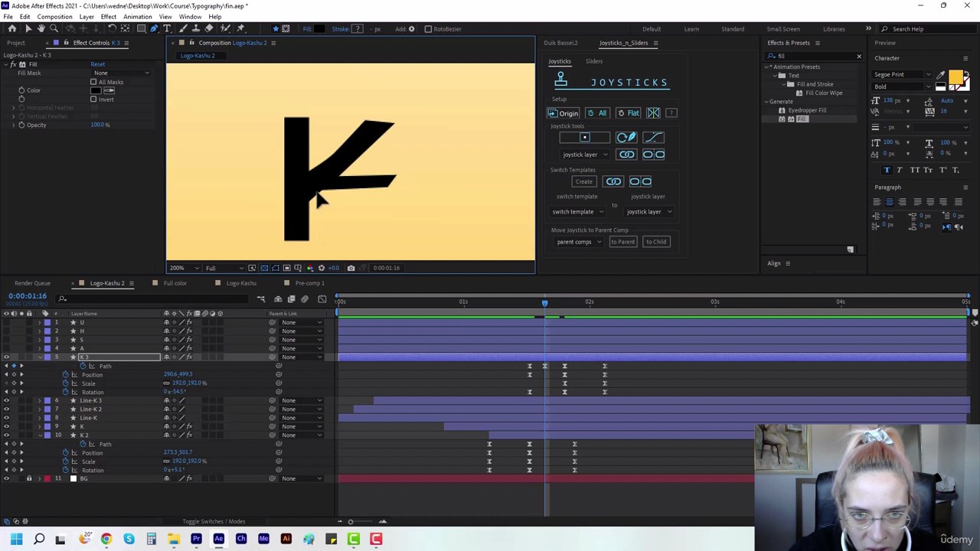Check the All Masks checkbox

[93, 82]
